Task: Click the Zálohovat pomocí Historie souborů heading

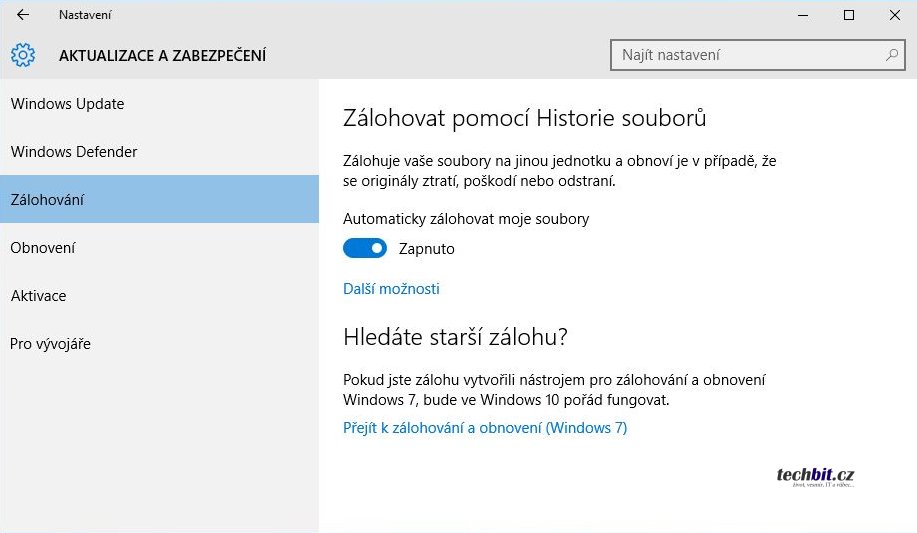Action: tap(525, 118)
